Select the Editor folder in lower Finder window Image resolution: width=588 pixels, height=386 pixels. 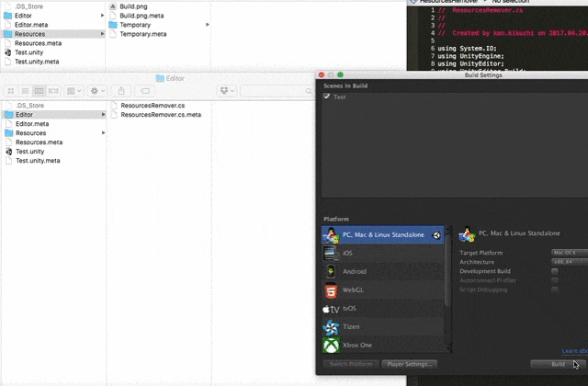click(x=54, y=114)
